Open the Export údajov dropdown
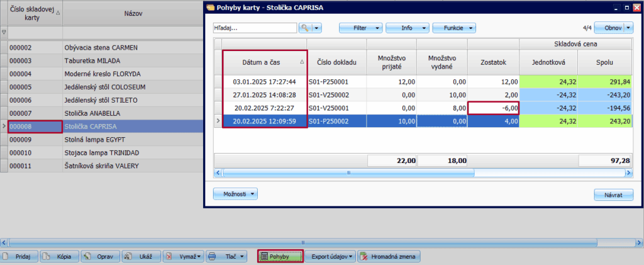The height and width of the screenshot is (265, 644). [330, 257]
